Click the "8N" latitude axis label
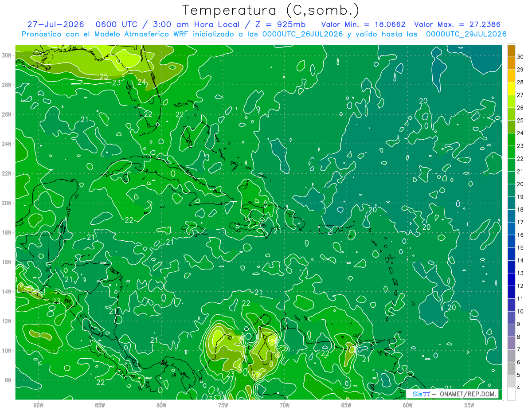 pyautogui.click(x=9, y=380)
